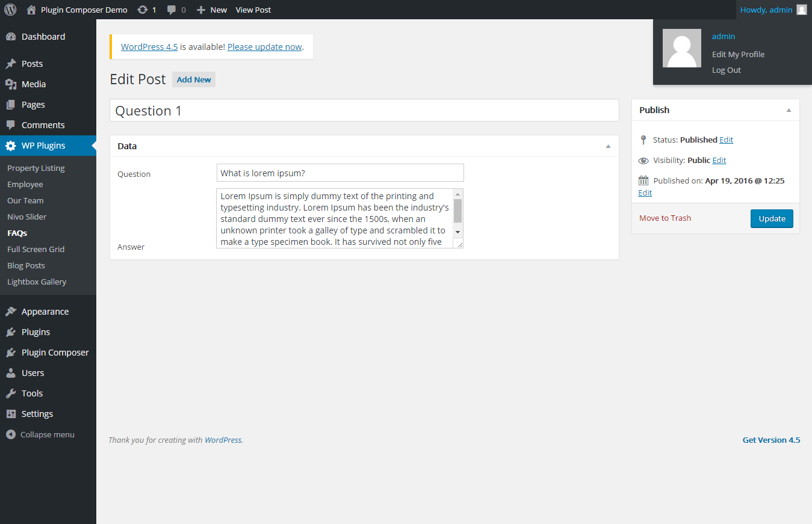Click the large admin avatar in user dropdown
The image size is (812, 524).
tap(682, 48)
